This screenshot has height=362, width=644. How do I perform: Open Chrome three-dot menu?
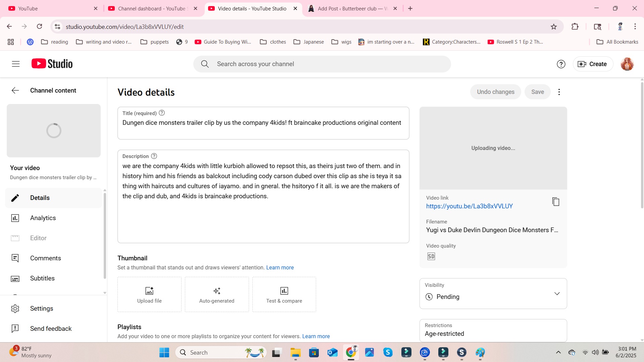click(635, 27)
